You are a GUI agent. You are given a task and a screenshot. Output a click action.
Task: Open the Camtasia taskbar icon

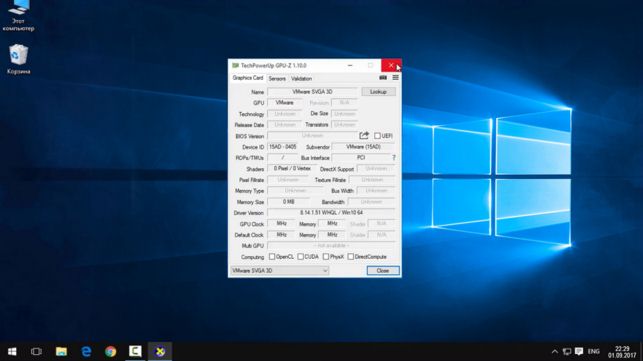135,352
